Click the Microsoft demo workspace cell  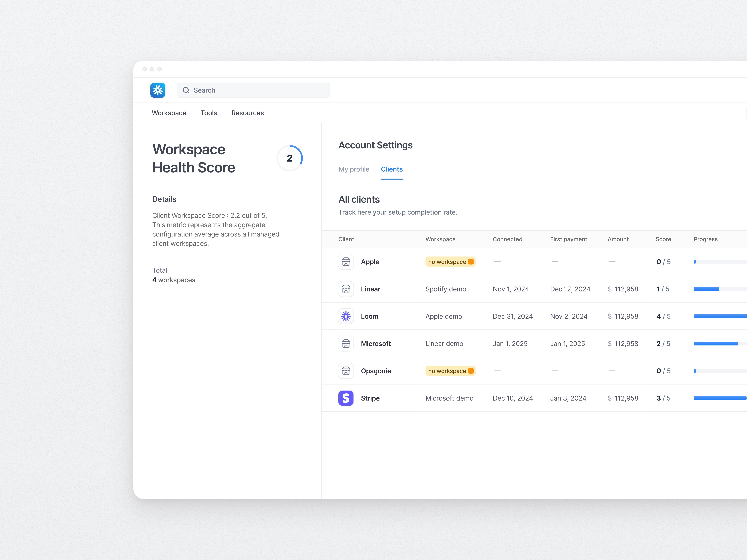point(450,398)
